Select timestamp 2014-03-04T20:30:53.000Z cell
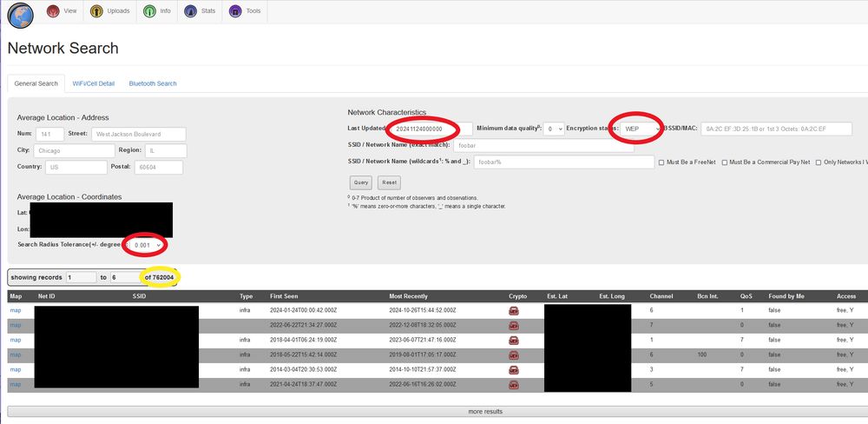 click(303, 369)
